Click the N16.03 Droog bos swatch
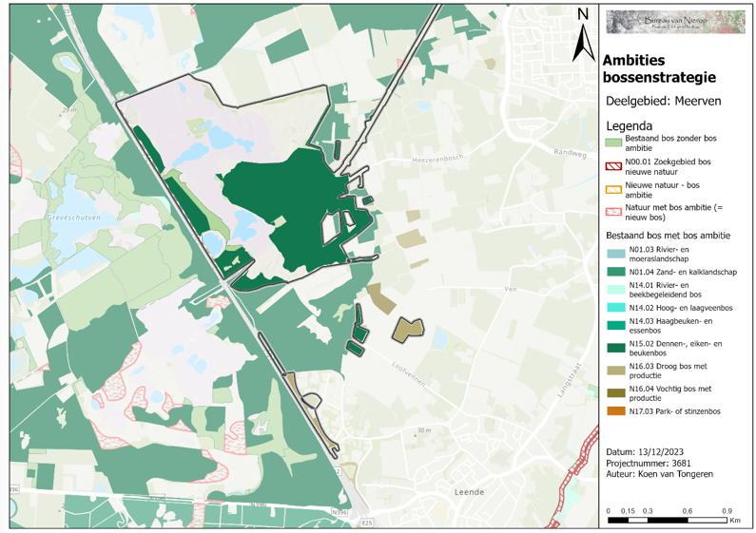Viewport: 756px width, 533px height. [614, 370]
